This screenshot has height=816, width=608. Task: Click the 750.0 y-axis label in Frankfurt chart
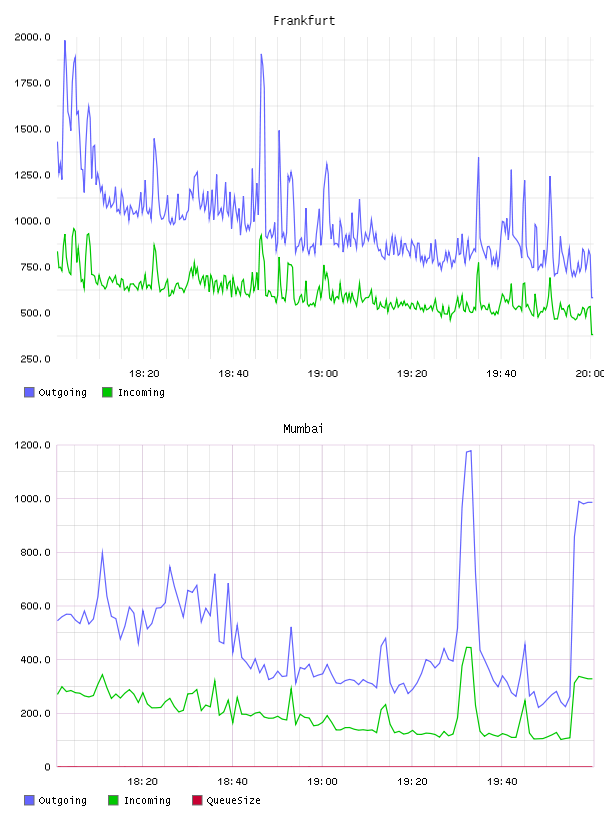tap(35, 267)
